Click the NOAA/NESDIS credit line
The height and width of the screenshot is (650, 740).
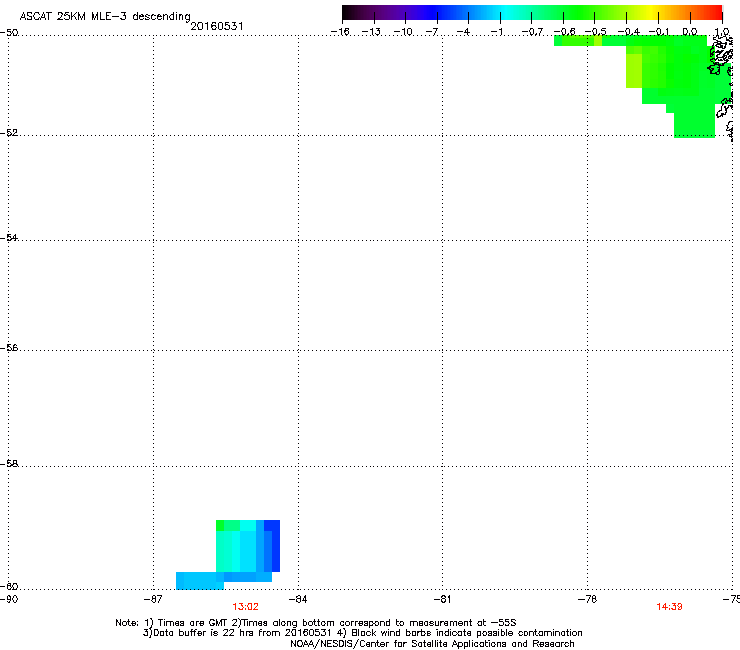[x=432, y=644]
